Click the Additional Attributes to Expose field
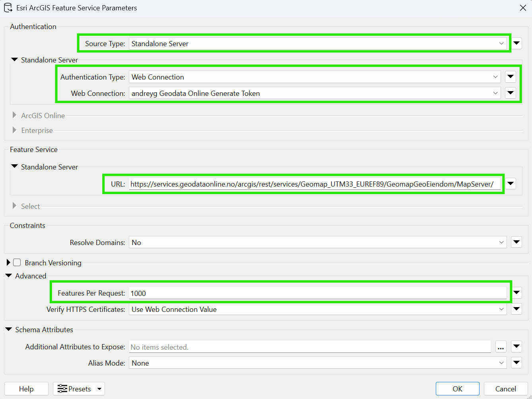 coord(310,347)
